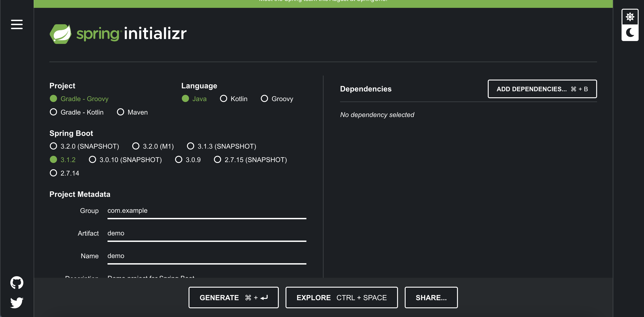Screen dimensions: 644x317
Task: Open the hamburger menu
Action: pyautogui.click(x=17, y=24)
